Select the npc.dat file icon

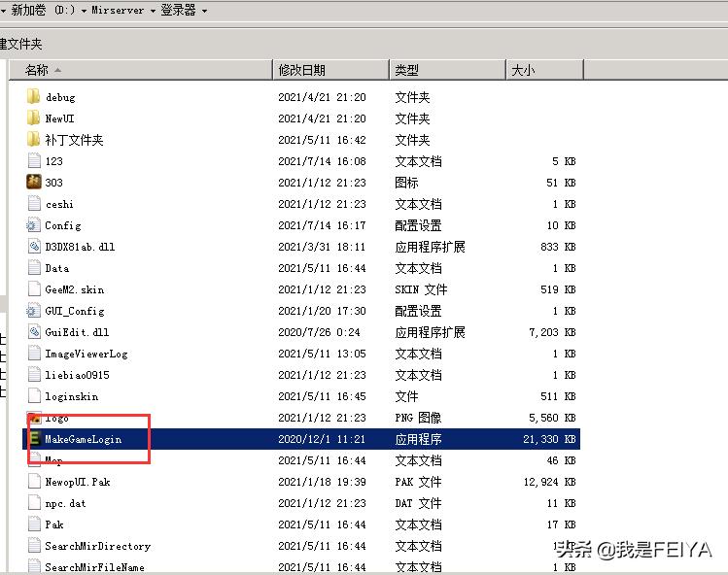click(34, 502)
